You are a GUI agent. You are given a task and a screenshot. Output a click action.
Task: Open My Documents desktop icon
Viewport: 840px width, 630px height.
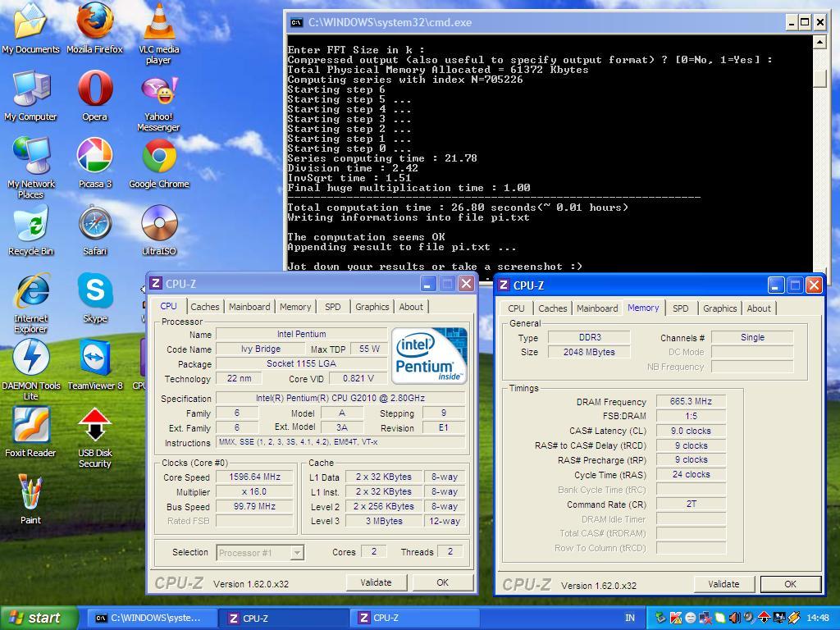[x=30, y=27]
